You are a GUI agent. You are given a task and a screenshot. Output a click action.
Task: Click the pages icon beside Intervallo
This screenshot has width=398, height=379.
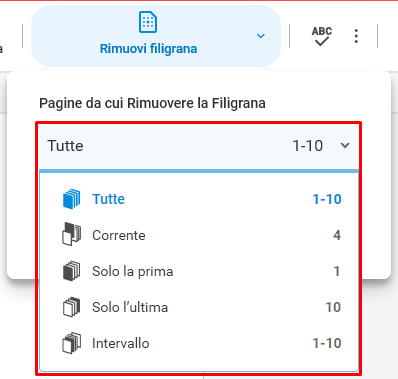[x=72, y=343]
